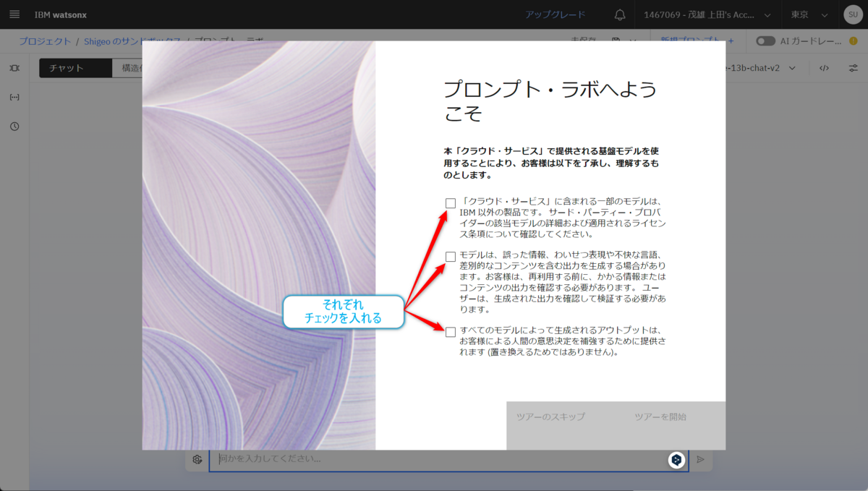Click the blue hexagon assistant icon
Image resolution: width=868 pixels, height=491 pixels.
[x=676, y=459]
